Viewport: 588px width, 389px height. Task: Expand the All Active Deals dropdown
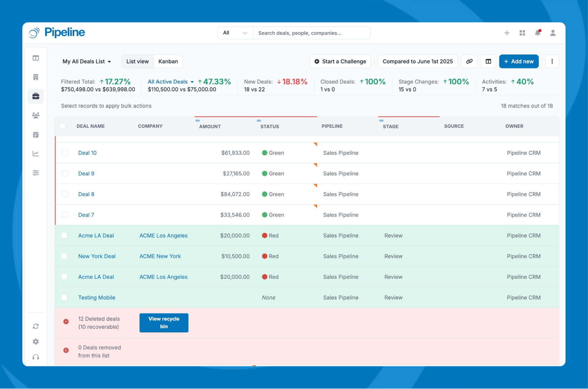171,82
